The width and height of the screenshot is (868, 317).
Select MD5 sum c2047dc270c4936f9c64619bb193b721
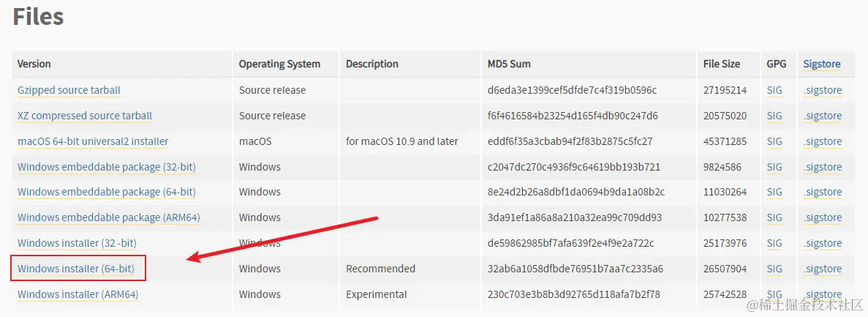point(573,167)
